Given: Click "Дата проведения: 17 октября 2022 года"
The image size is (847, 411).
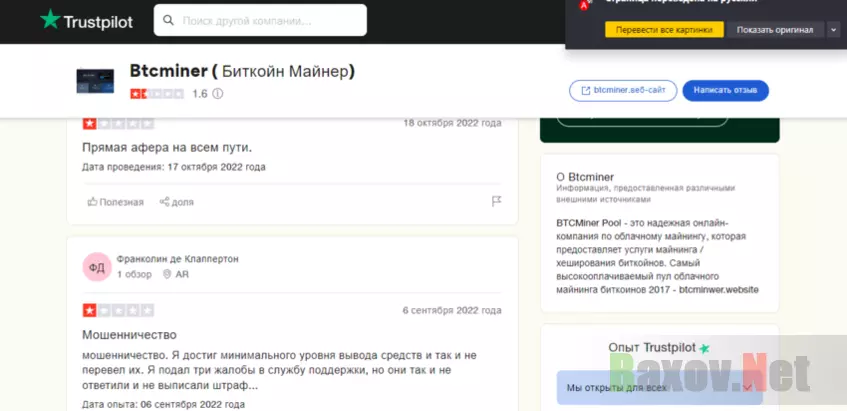Looking at the screenshot, I should click(x=174, y=167).
